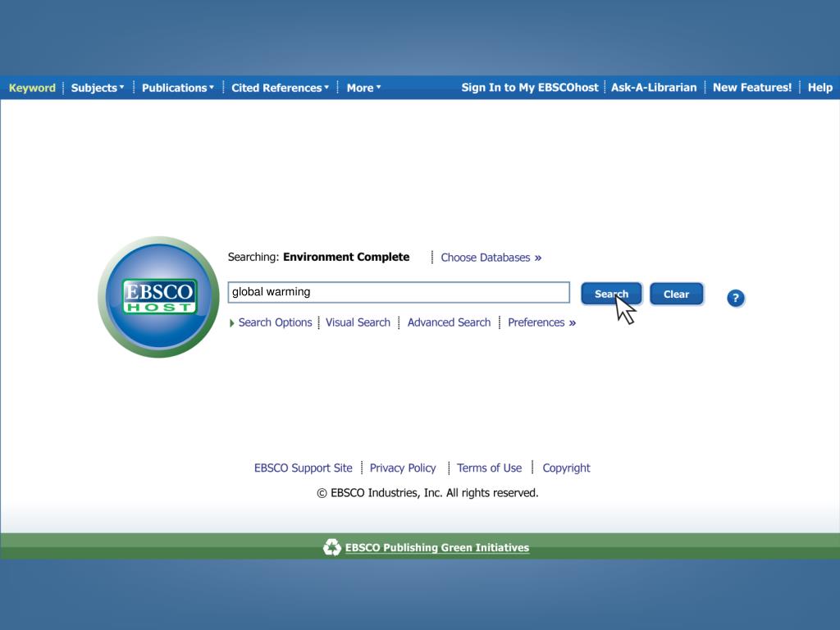This screenshot has width=840, height=630.
Task: Open the blue question mark help icon
Action: pyautogui.click(x=736, y=298)
